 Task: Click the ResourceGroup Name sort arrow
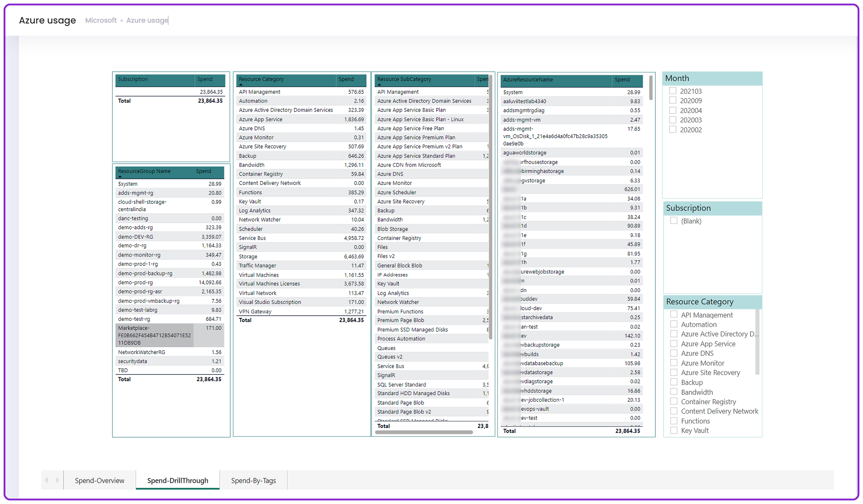[120, 176]
